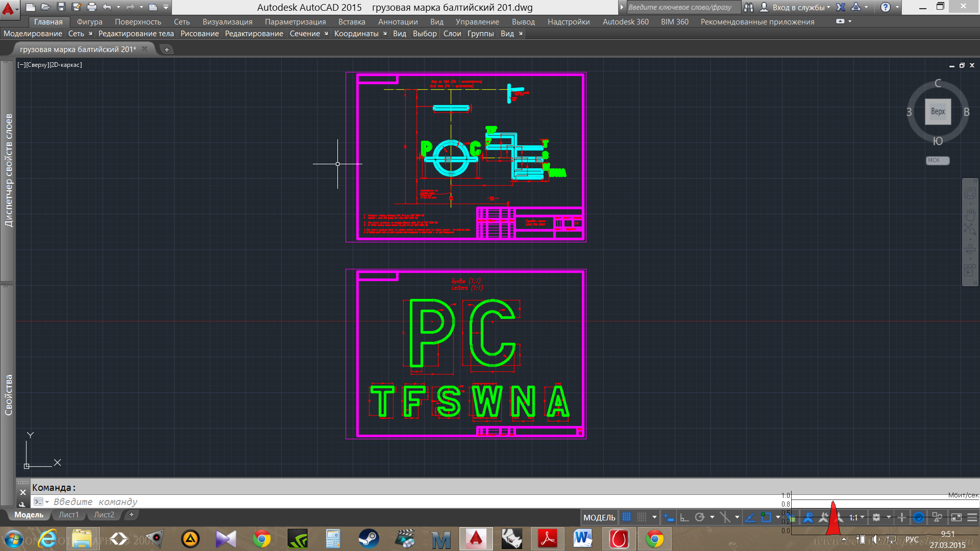The image size is (980, 551).
Task: Switch to the Лист2 layout tab
Action: (x=104, y=515)
